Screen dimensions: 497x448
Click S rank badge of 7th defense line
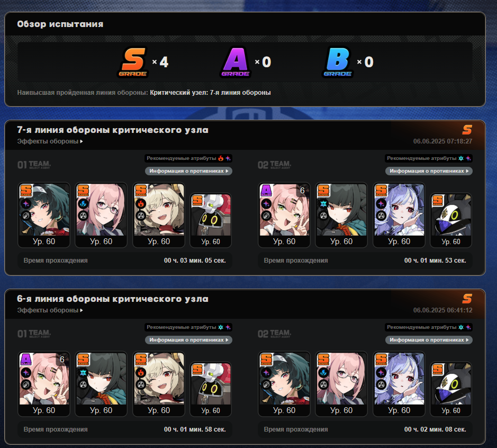click(467, 130)
